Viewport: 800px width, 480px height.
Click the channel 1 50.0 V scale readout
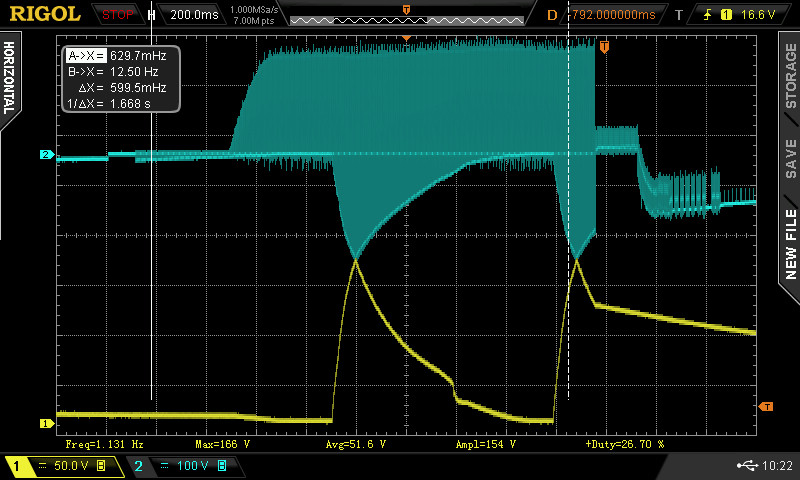pos(71,466)
